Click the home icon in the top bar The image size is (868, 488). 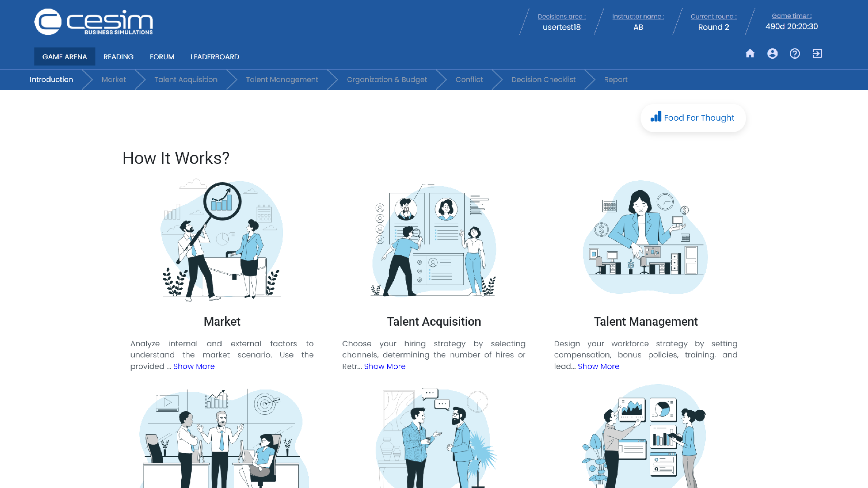750,53
